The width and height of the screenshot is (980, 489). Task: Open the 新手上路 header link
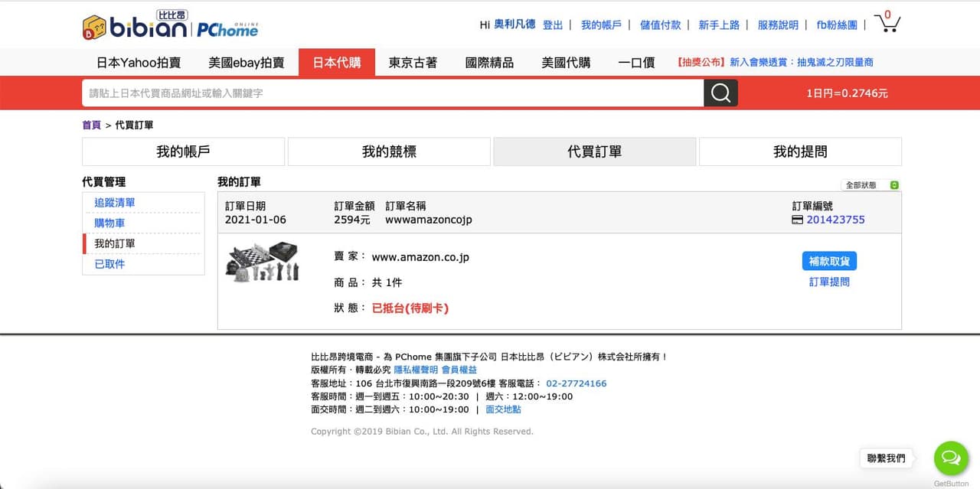pos(719,24)
